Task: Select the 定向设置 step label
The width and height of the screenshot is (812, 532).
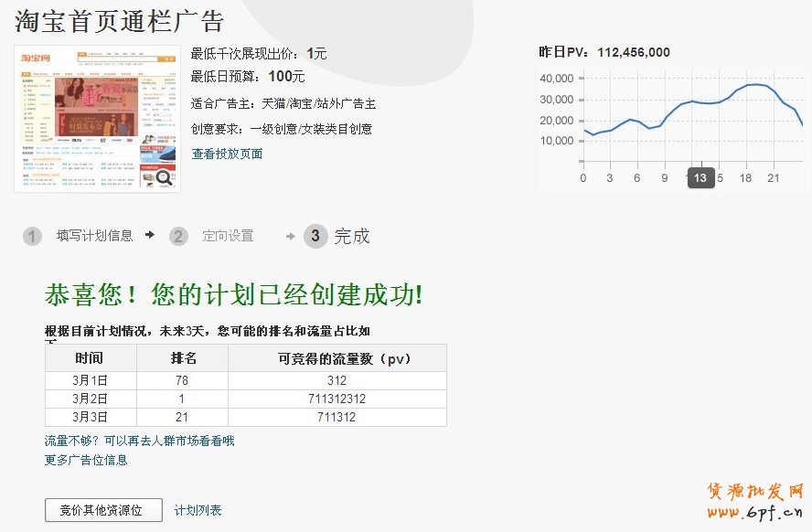Action: (228, 236)
